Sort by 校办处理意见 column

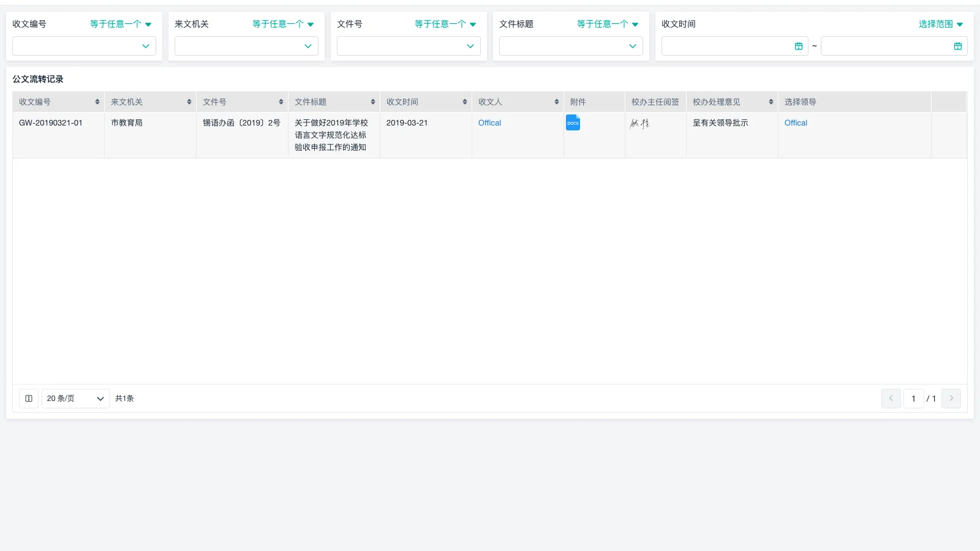771,102
